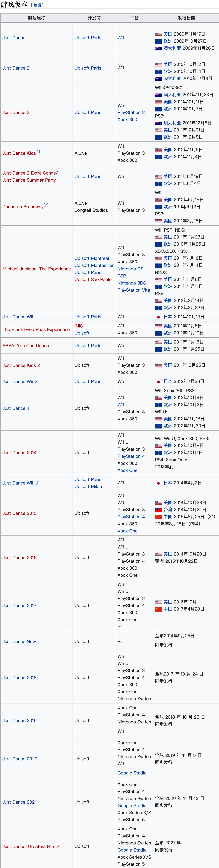Click the US flag beside 2011年12月31日
The image size is (219, 868).
[x=158, y=130]
